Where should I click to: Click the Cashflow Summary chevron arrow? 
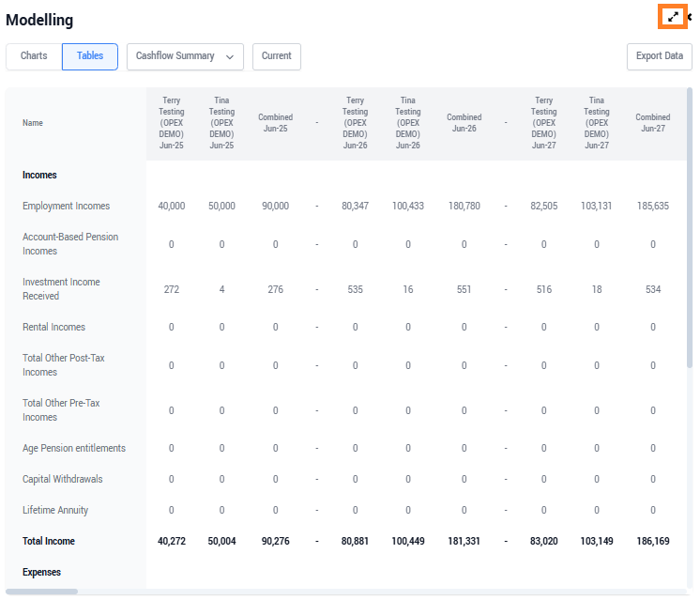[230, 56]
